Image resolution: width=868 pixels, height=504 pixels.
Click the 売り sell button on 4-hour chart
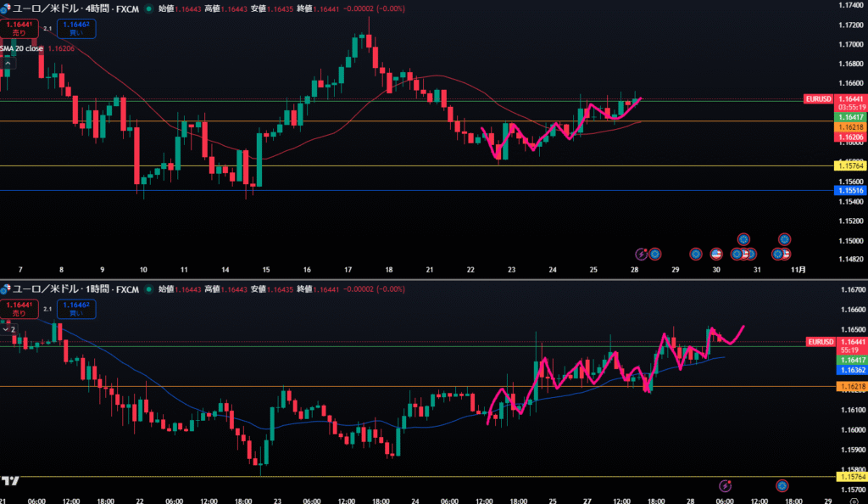tap(19, 28)
